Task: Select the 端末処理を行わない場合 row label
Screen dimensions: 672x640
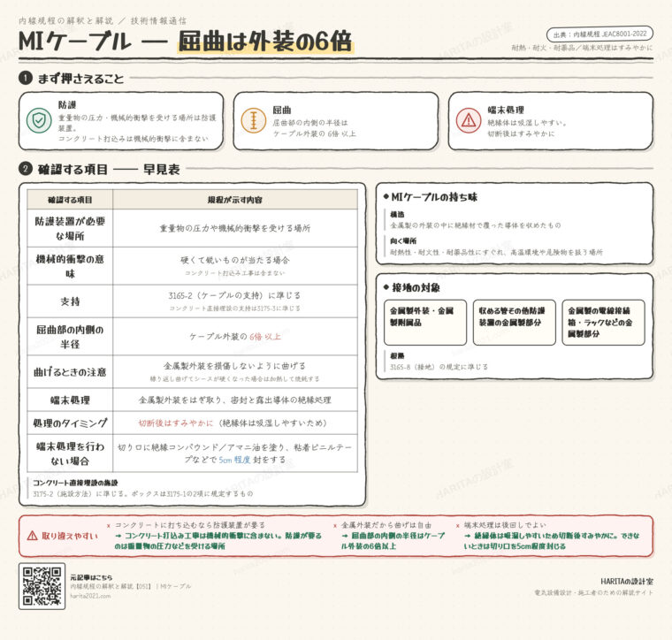Action: (70, 453)
